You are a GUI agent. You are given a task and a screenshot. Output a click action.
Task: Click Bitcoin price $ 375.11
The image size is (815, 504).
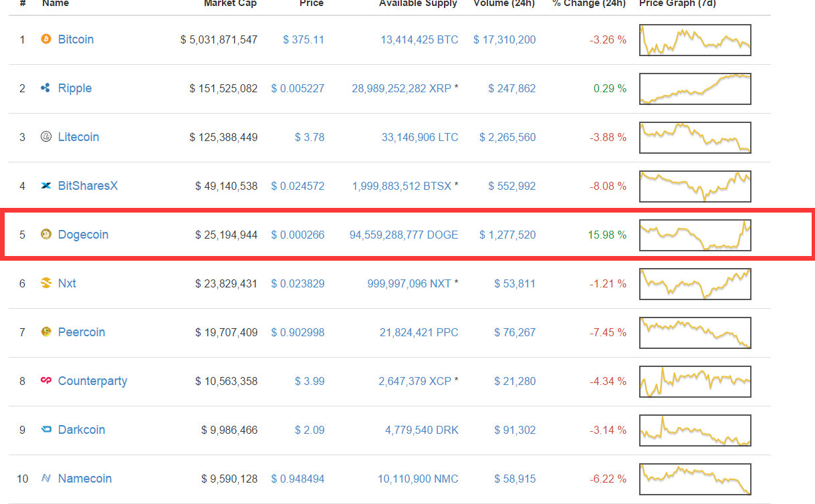[x=304, y=39]
